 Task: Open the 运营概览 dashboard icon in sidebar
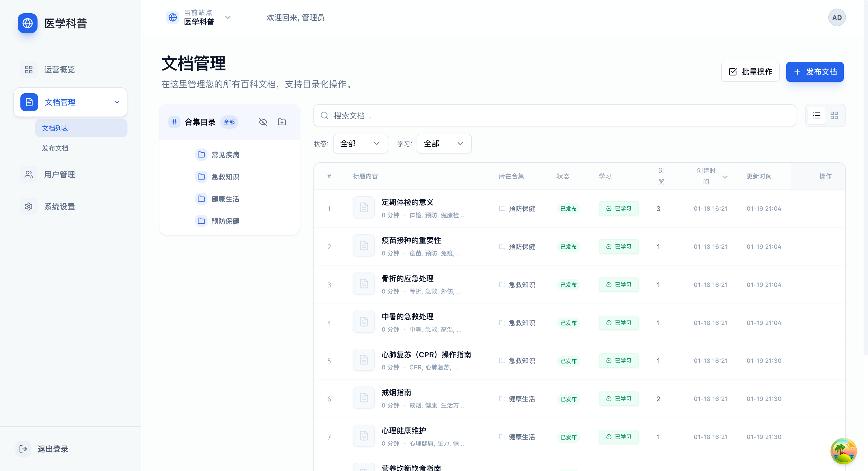click(29, 70)
